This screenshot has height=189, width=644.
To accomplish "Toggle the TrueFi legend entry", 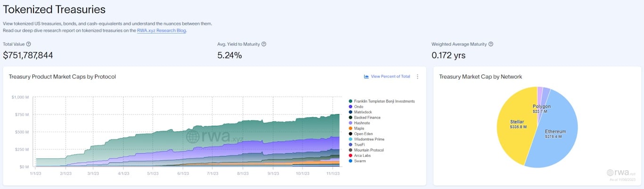I will pyautogui.click(x=357, y=145).
